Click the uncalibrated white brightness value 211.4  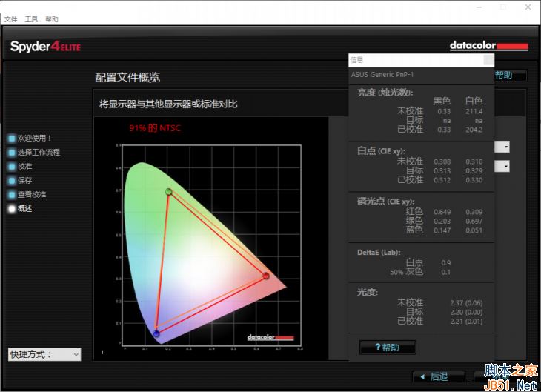click(474, 111)
